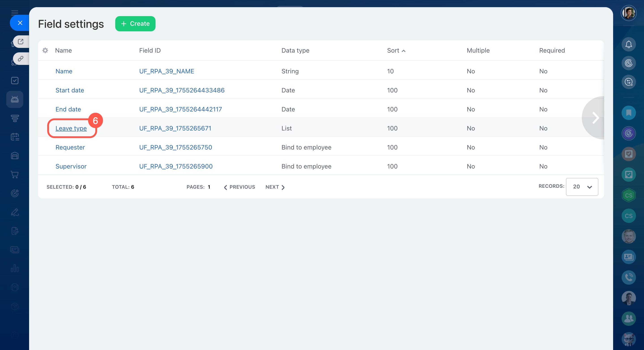Screen dimensions: 644x350
Task: Expand the Records per page dropdown
Action: [582, 187]
